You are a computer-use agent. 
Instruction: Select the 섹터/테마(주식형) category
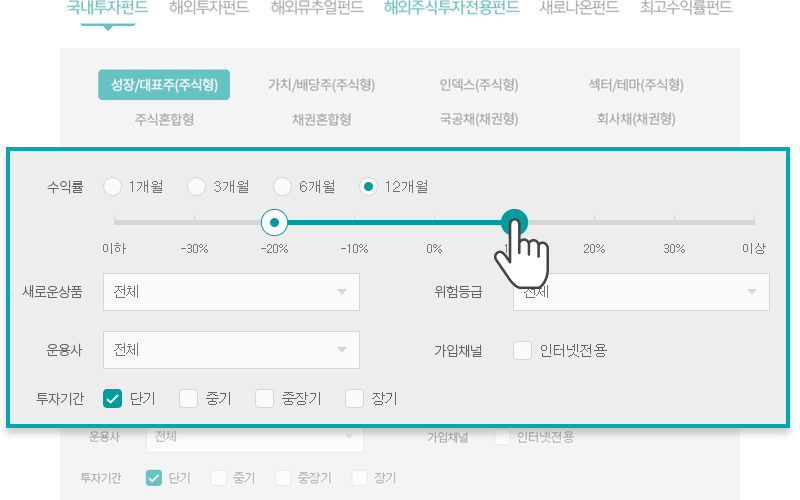[x=636, y=85]
